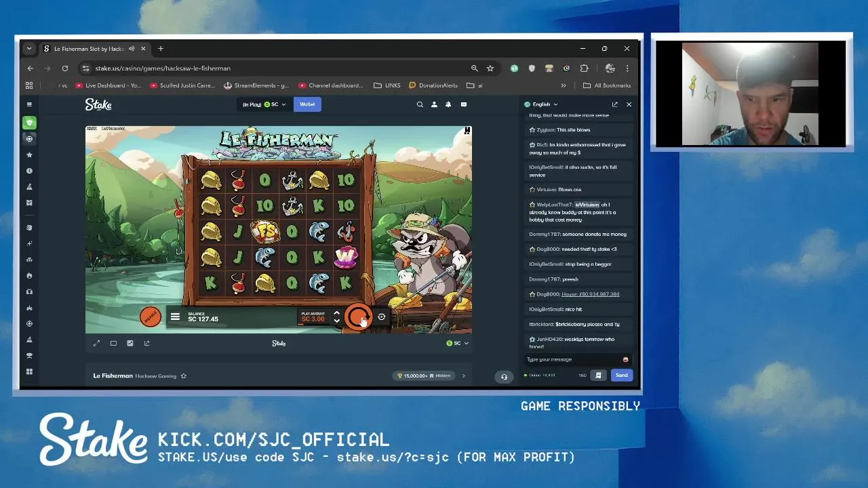Favorite Le Fisherman with the star icon
The width and height of the screenshot is (868, 488).
coord(183,375)
